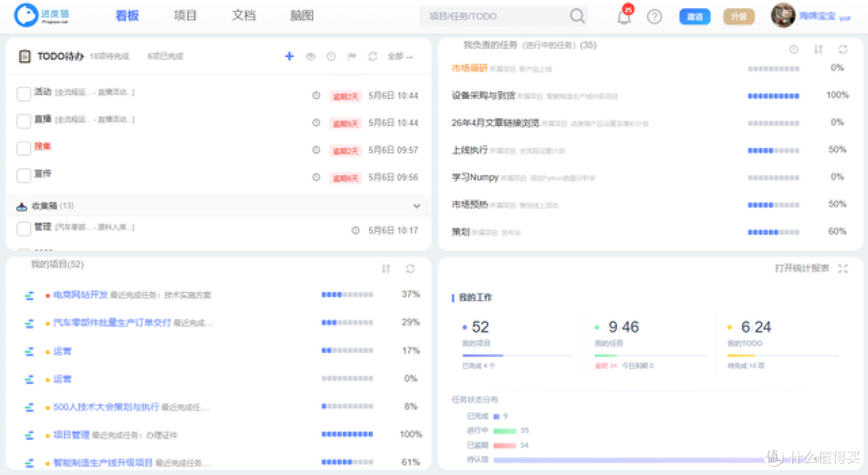Screen dimensions: 868x475
Task: Click the TODO clipboard icon
Action: 24,56
